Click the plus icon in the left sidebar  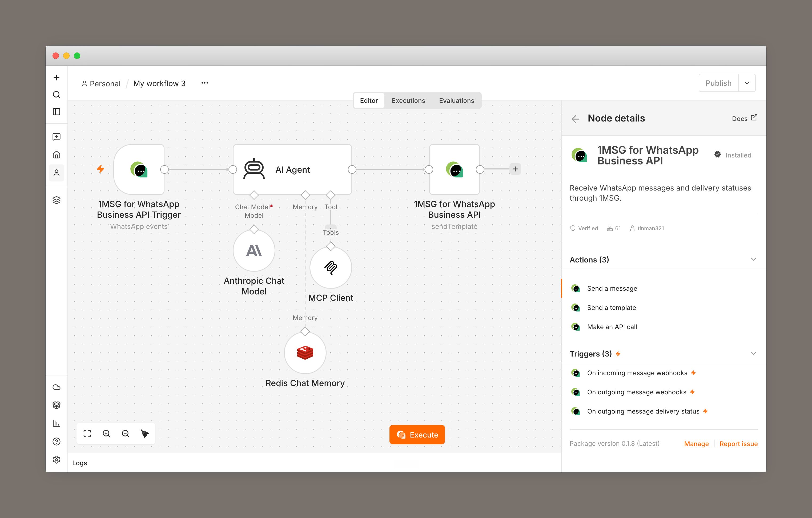tap(56, 78)
